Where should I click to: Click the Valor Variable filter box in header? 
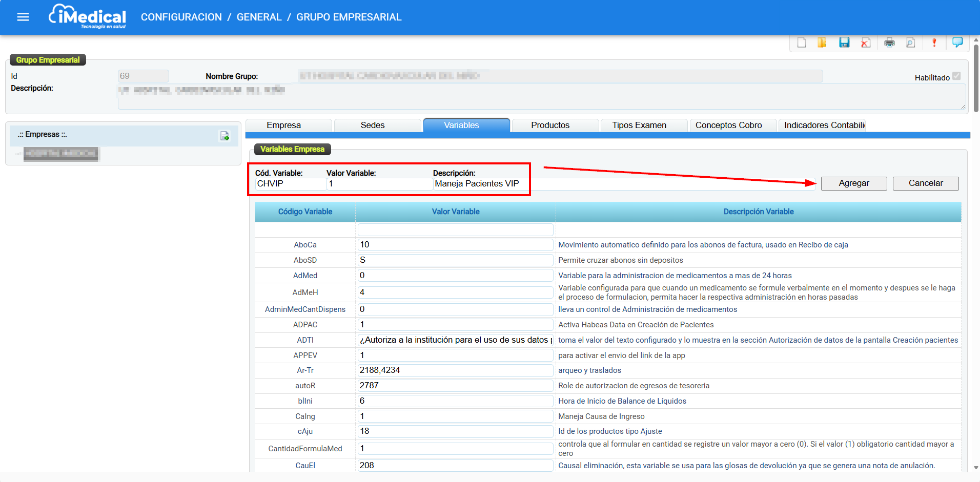pos(455,229)
